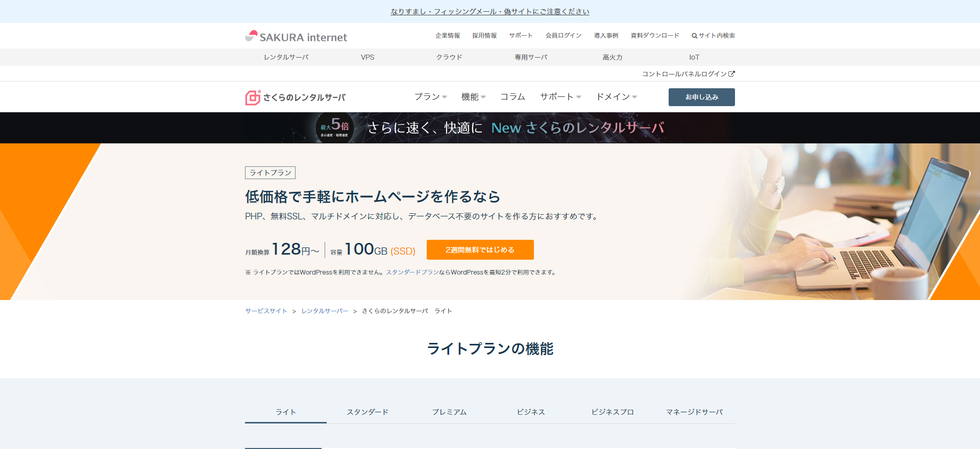Switch to the ビジネスプロ plan tab
Screen dimensions: 980x449
612,412
